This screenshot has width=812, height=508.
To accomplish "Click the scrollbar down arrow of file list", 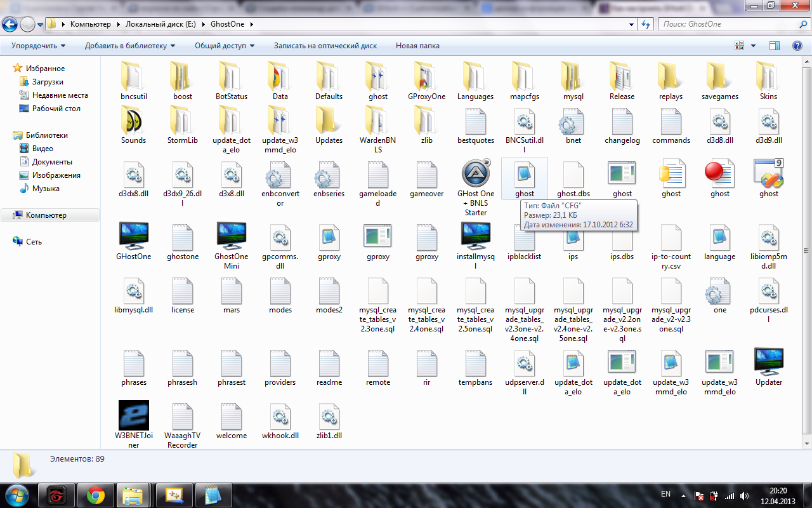I will coord(806,443).
